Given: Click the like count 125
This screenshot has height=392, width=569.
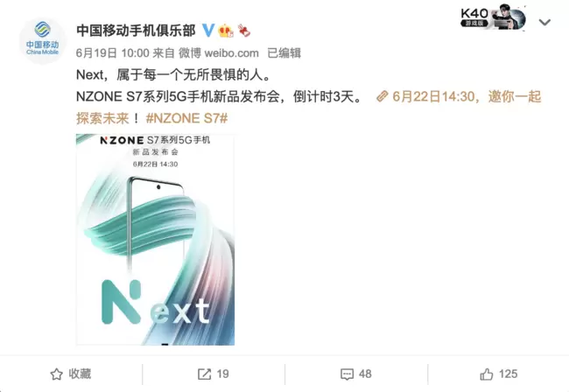Looking at the screenshot, I should (x=508, y=374).
